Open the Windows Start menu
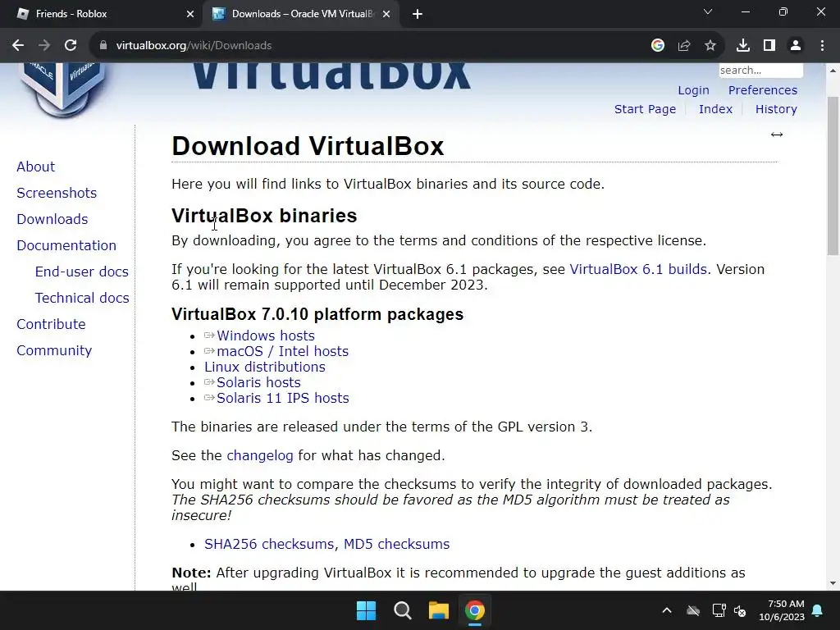Viewport: 840px width, 630px height. pyautogui.click(x=367, y=610)
